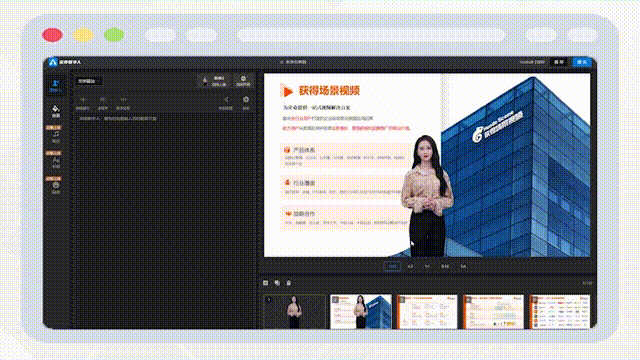The image size is (640, 360).
Task: Click the orange slide title on canvas
Action: point(329,91)
